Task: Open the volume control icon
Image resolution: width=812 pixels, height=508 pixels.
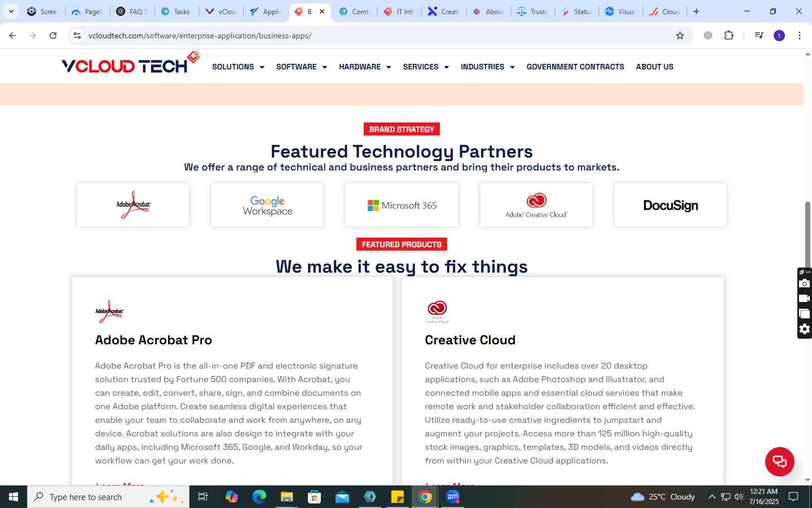Action: [x=739, y=497]
